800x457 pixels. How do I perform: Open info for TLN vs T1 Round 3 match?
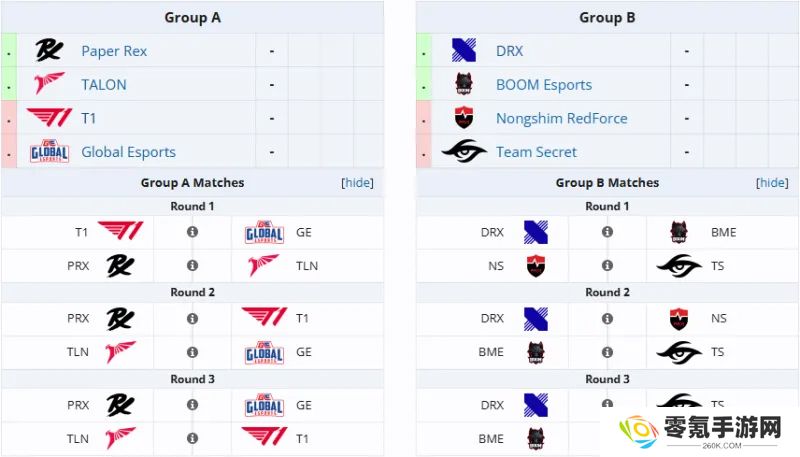(192, 438)
